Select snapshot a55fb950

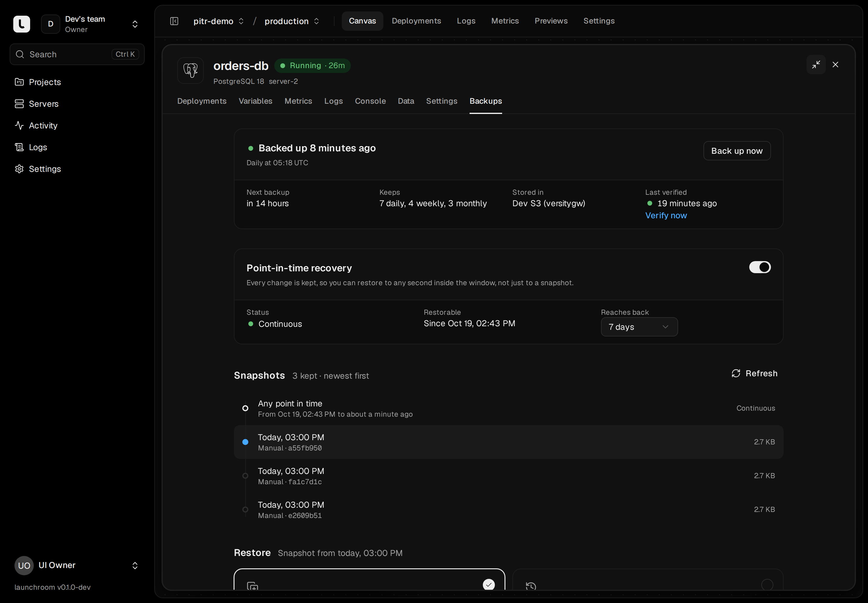point(508,442)
